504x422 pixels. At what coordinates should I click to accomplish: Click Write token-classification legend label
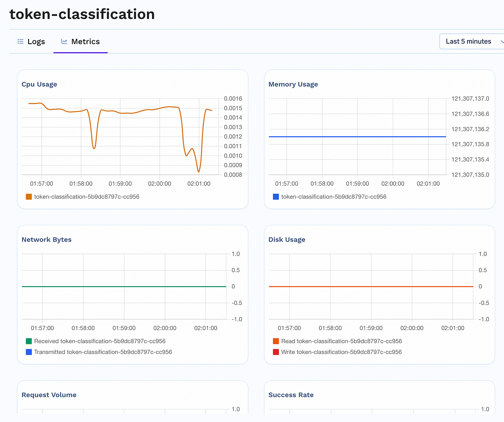click(341, 352)
